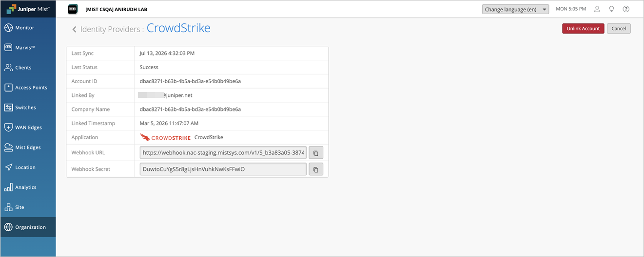
Task: Click the organization name ANIRUDH LAB
Action: (116, 9)
